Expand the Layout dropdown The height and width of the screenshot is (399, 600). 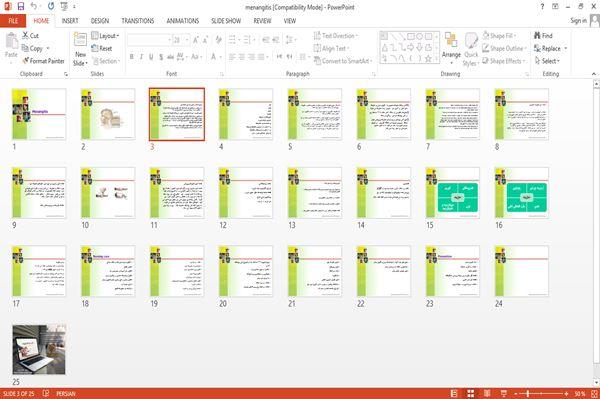[x=106, y=36]
